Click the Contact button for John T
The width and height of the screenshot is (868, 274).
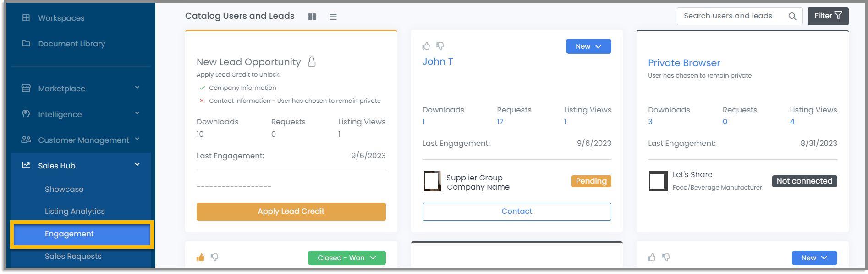click(517, 212)
